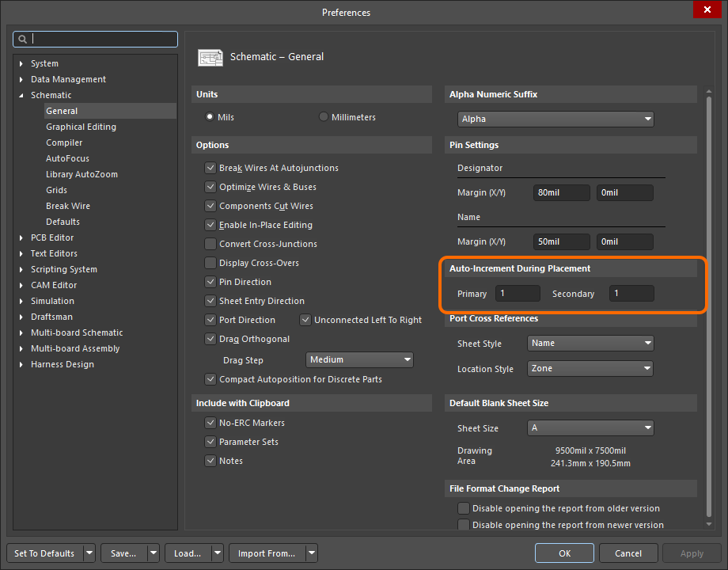728x570 pixels.
Task: Open the Alpha Numeric Suffix dropdown
Action: click(x=649, y=119)
